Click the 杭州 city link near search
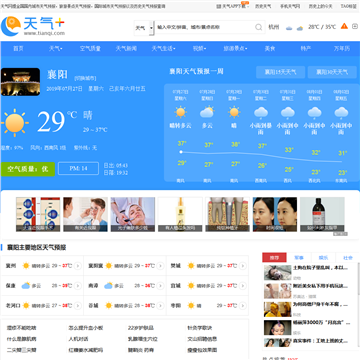This screenshot has height=360, width=360. (274, 27)
